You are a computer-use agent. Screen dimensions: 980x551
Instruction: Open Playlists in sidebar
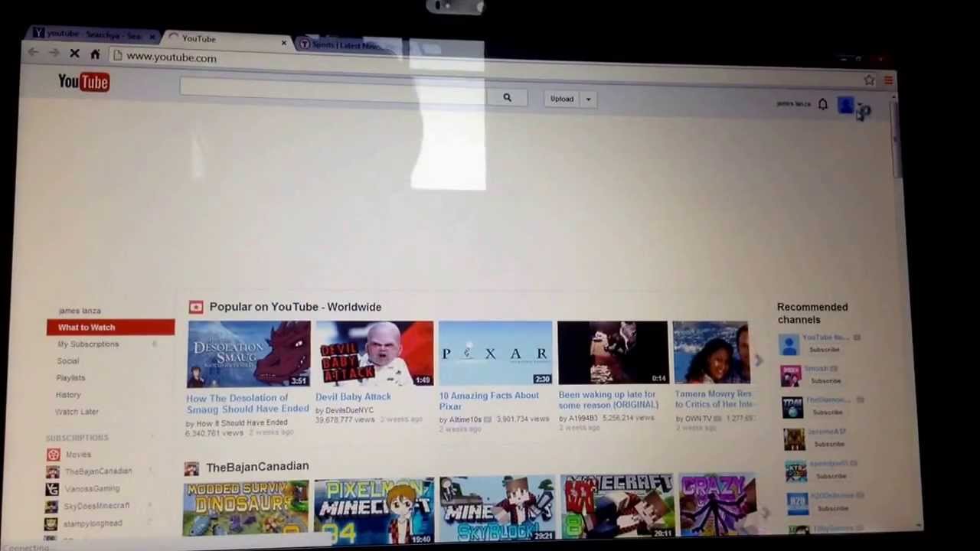70,378
